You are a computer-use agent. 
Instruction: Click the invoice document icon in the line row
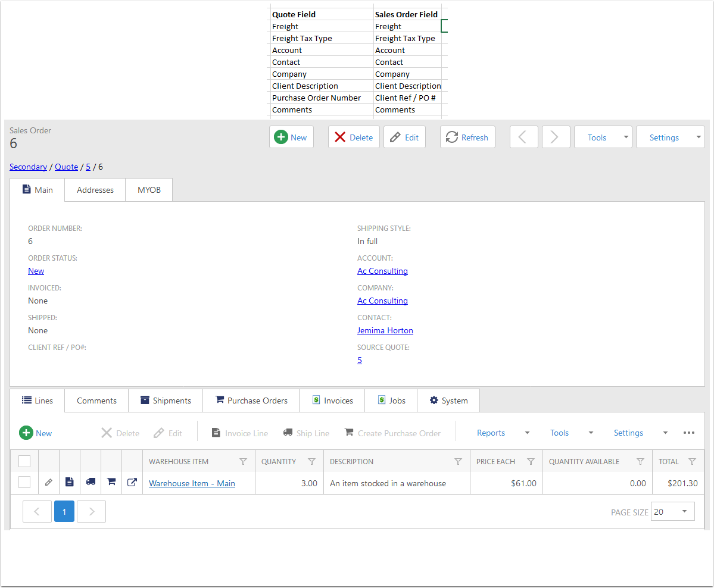[x=69, y=482]
